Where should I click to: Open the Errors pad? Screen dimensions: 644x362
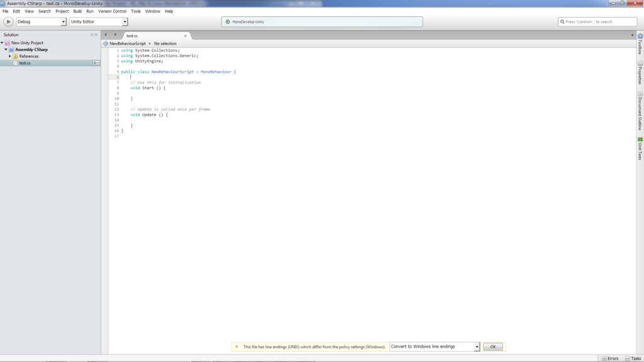[x=610, y=358]
